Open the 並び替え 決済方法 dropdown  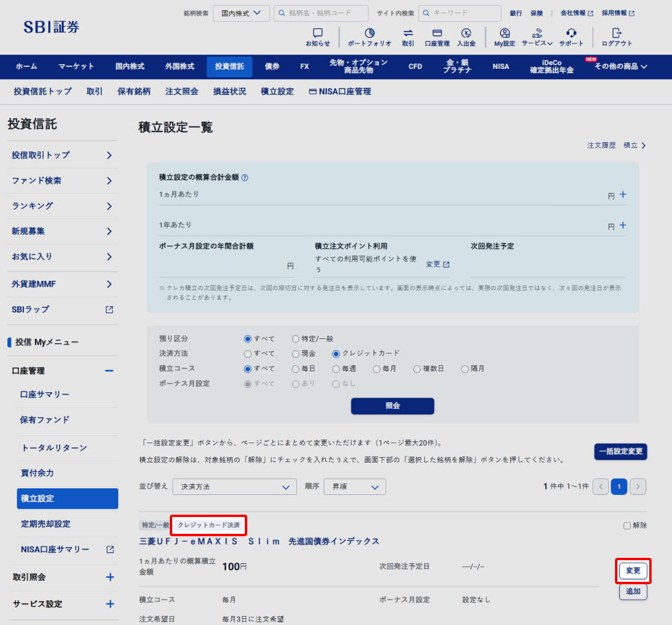(235, 486)
